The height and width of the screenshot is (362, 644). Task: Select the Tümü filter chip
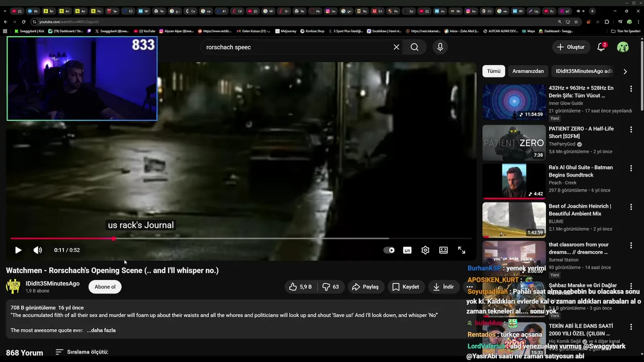(494, 71)
